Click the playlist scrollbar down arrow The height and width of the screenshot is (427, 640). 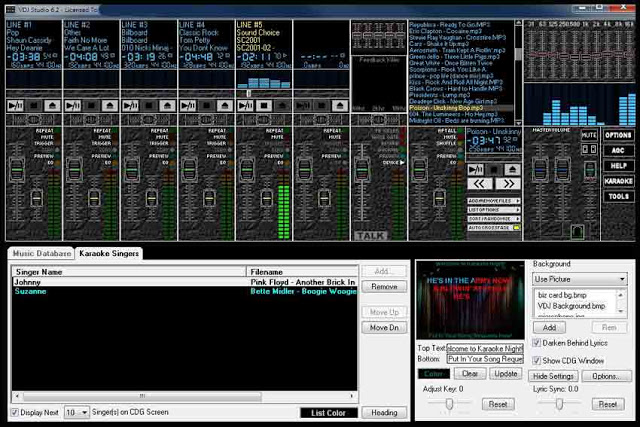tap(518, 122)
